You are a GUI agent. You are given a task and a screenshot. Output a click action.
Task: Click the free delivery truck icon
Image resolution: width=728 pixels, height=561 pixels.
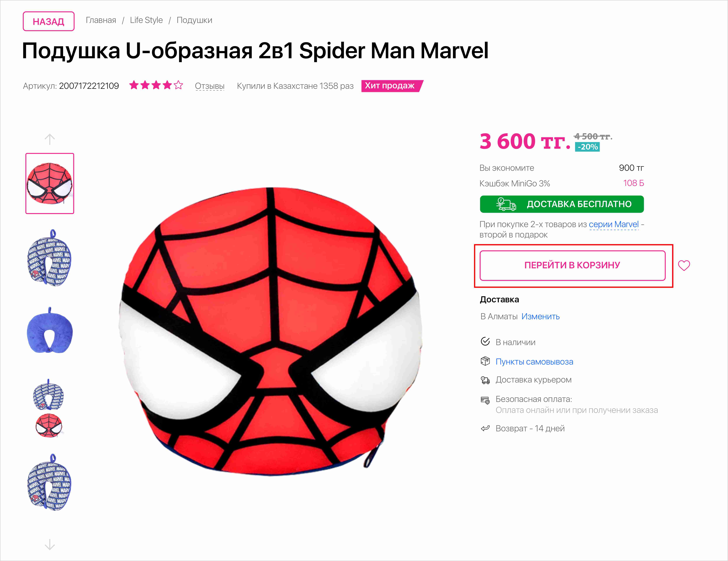[x=506, y=204]
